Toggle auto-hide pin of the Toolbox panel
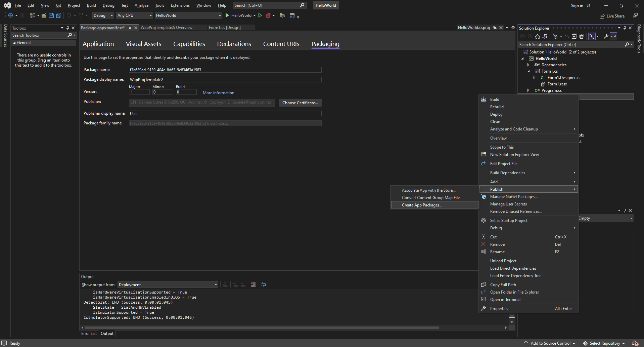This screenshot has width=644, height=347. 67,28
